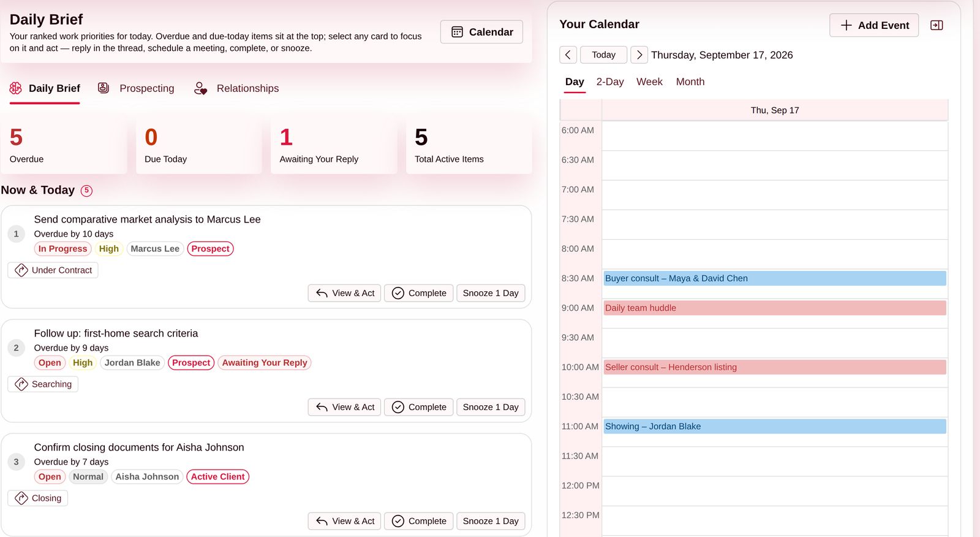Switch to Month calendar view
This screenshot has width=980, height=537.
pyautogui.click(x=690, y=82)
